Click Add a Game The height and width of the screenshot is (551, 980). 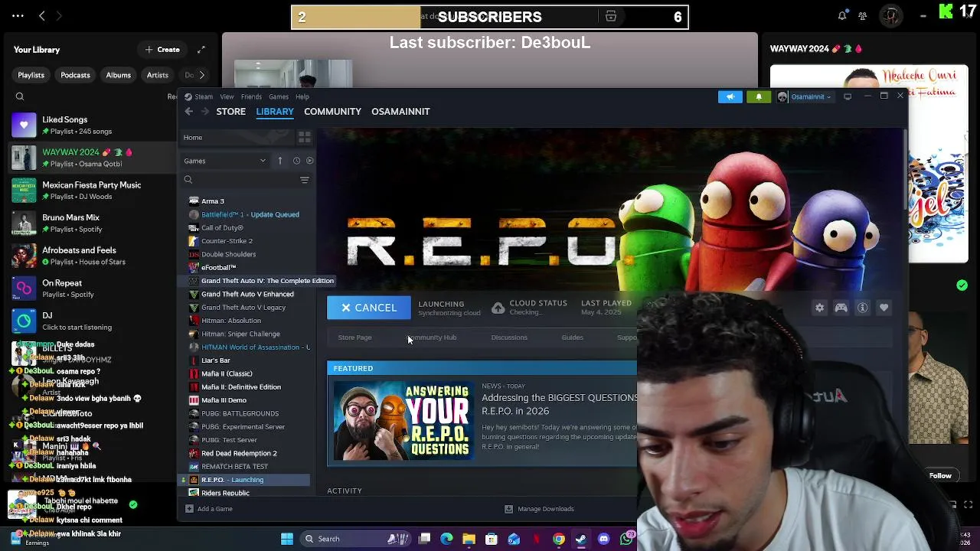(209, 509)
